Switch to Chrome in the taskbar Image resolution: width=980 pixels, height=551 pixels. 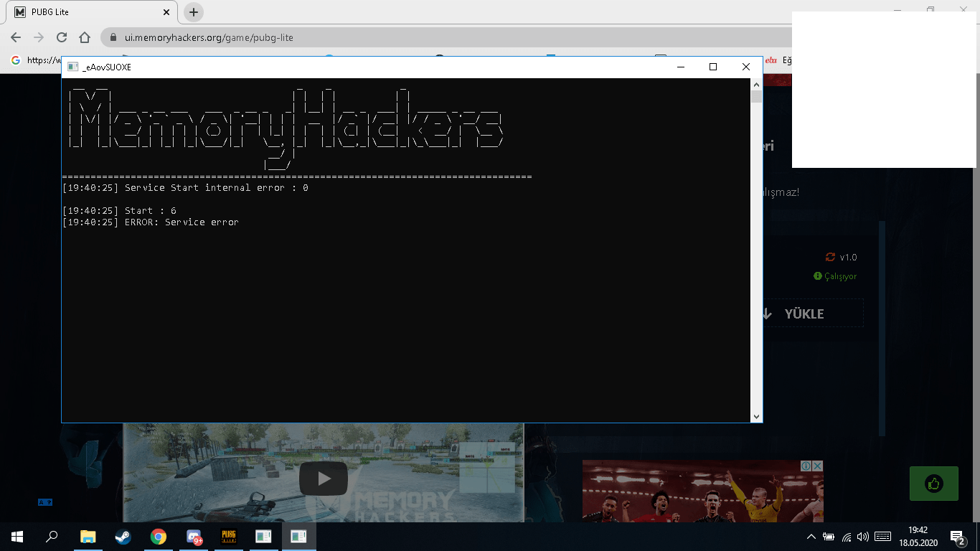[158, 536]
